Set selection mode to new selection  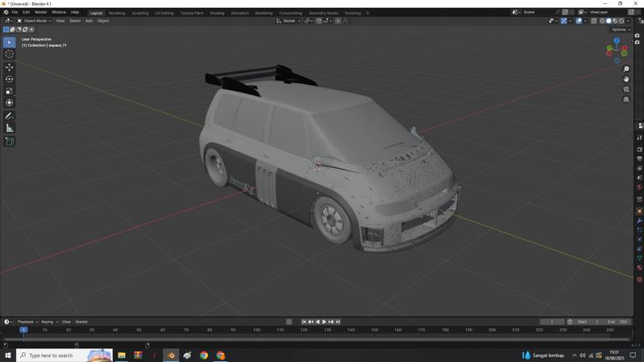pyautogui.click(x=6, y=30)
